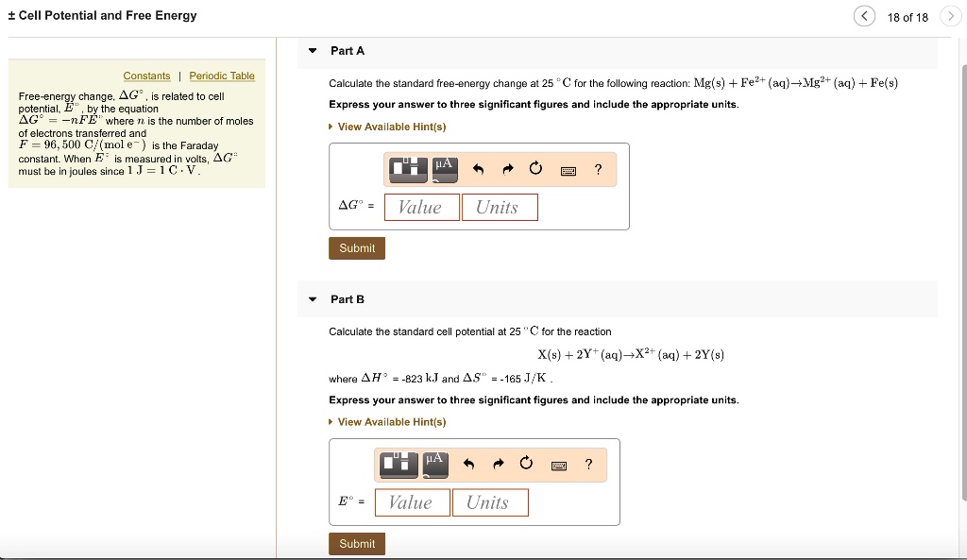The width and height of the screenshot is (967, 560).
Task: Redo the last entry in Part A
Action: click(x=507, y=169)
